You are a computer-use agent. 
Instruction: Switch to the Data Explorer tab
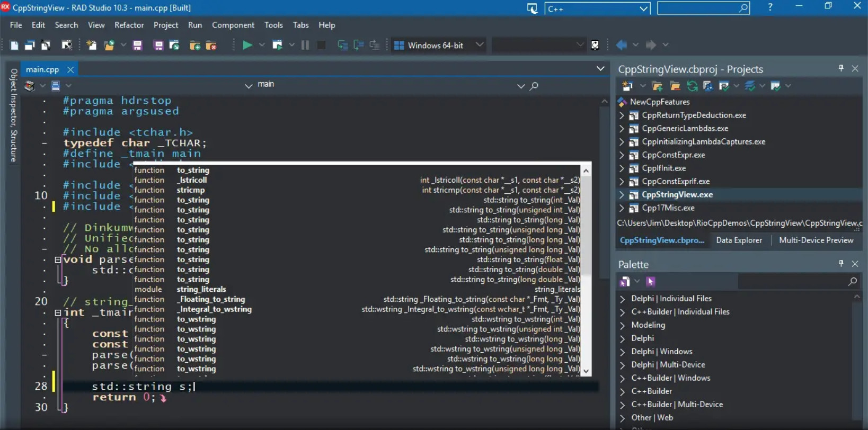click(x=739, y=240)
